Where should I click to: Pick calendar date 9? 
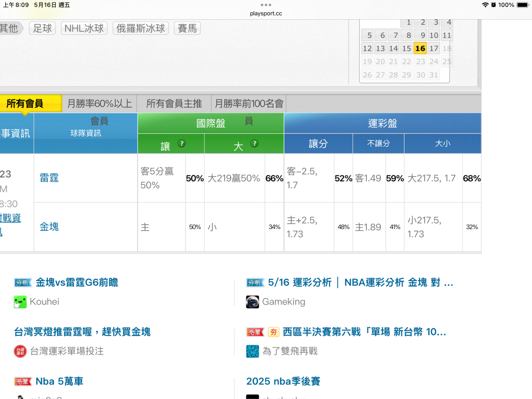coord(420,35)
